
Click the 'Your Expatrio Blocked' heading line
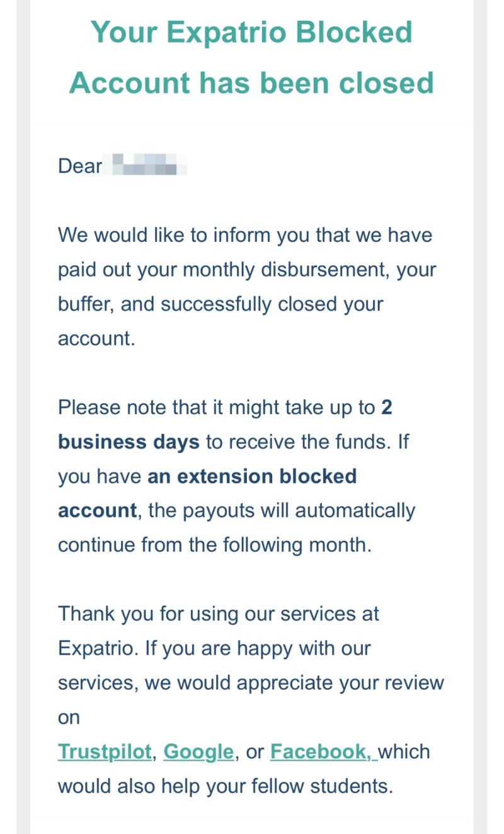click(251, 32)
